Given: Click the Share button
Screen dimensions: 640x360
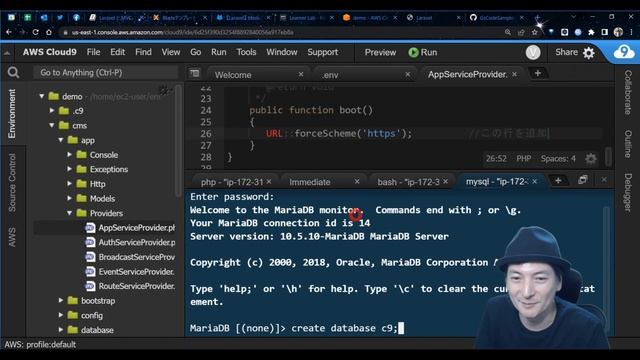Looking at the screenshot, I should pyautogui.click(x=566, y=52).
